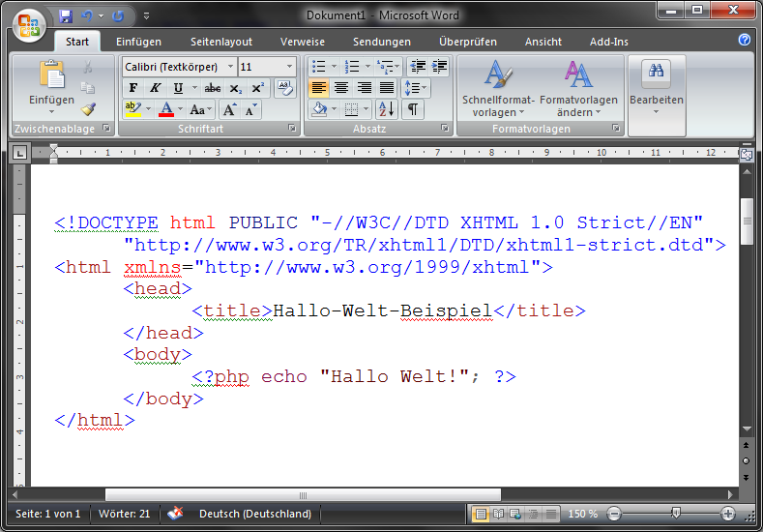Open Überprüfen tab
This screenshot has height=532, width=763.
[x=468, y=42]
